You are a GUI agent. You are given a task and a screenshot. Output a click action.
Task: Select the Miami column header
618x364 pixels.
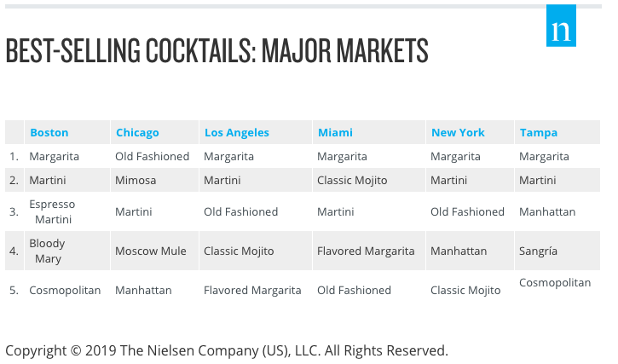click(335, 132)
